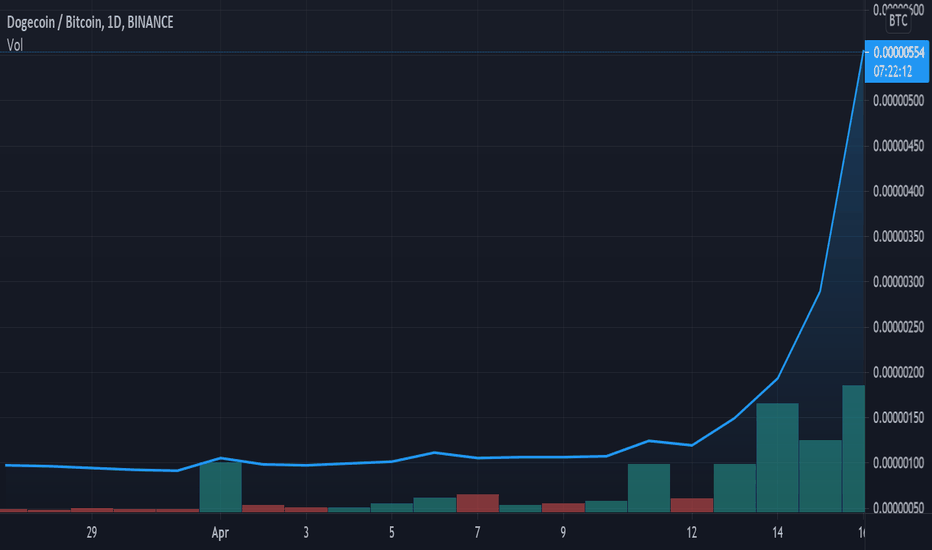
Task: Click the tallest rightmost green volume bar
Action: [854, 449]
